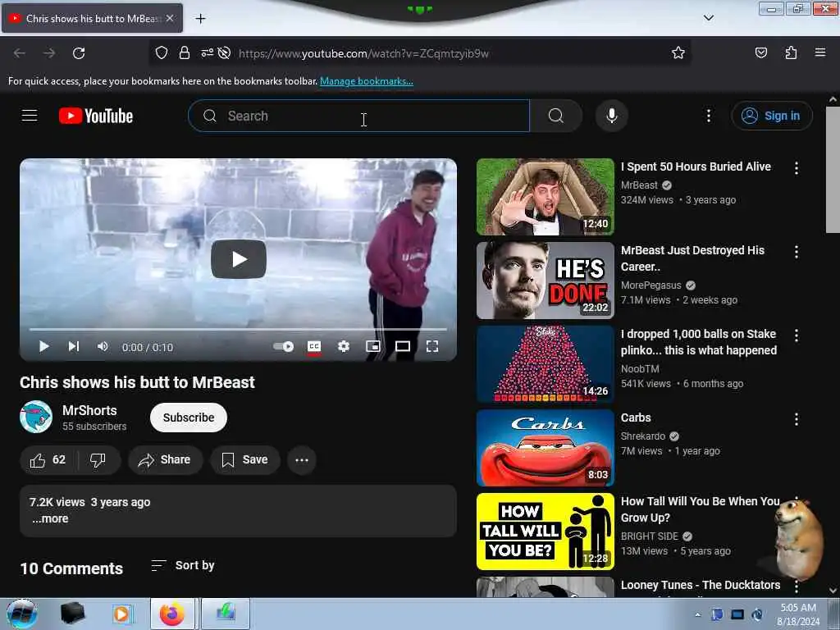Viewport: 840px width, 630px height.
Task: Click the address bar URL
Action: point(363,53)
